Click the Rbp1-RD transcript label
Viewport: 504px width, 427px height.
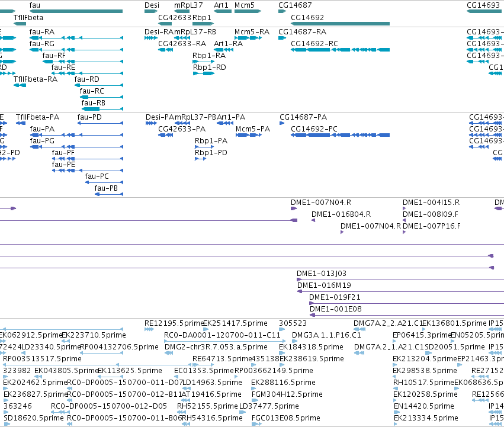[x=210, y=67]
